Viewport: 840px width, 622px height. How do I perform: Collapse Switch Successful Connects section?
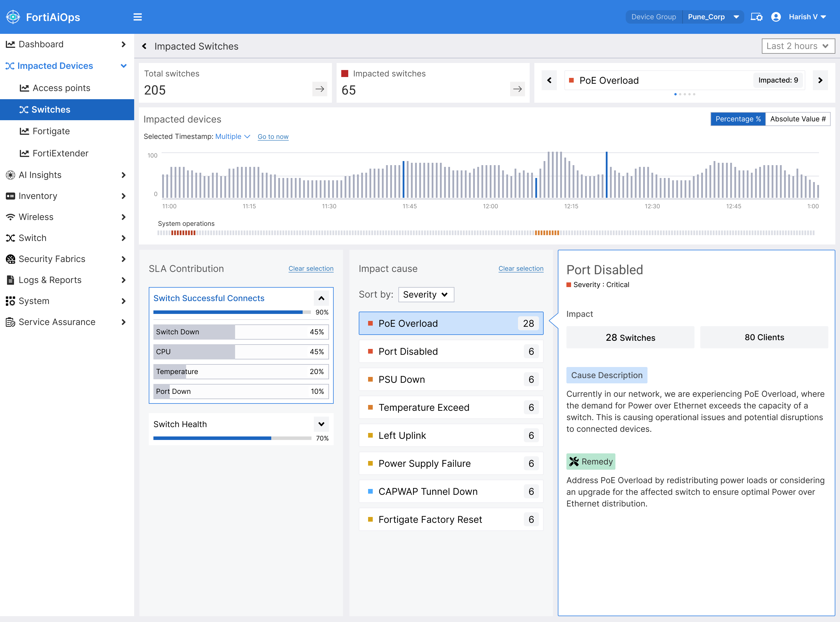click(x=321, y=298)
